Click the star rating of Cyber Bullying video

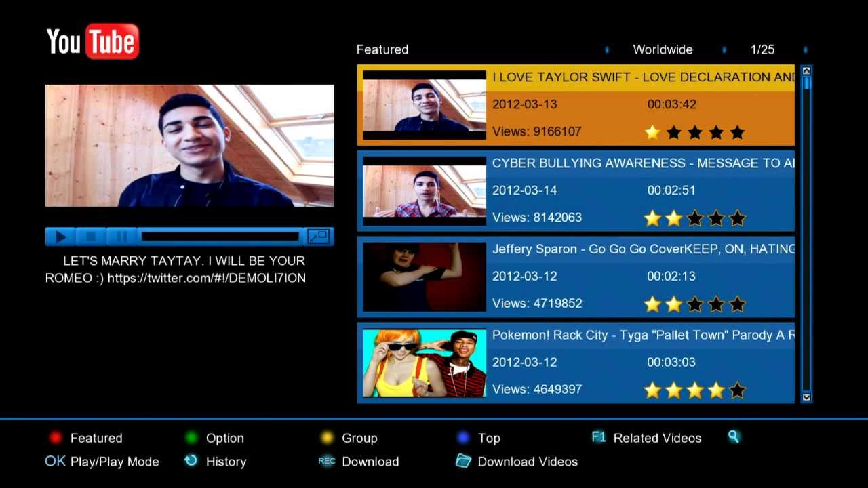[695, 218]
